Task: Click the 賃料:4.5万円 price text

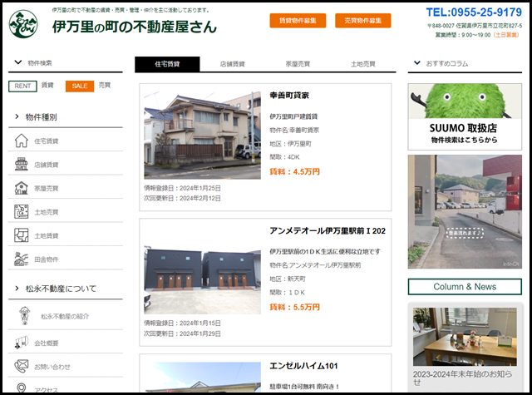Action: (294, 171)
